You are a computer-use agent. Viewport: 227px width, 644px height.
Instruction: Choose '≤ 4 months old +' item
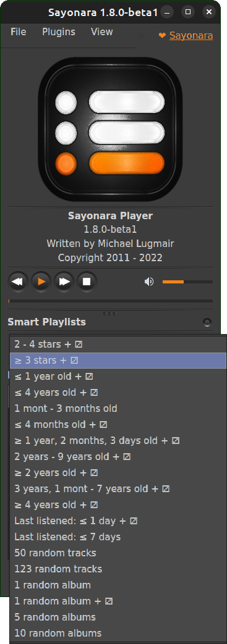(118, 424)
